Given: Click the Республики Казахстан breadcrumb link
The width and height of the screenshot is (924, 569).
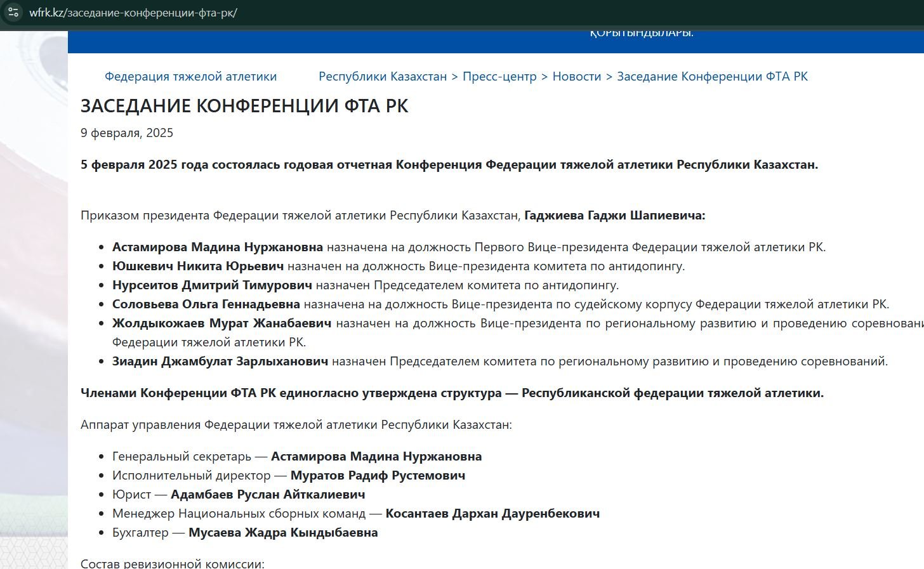Looking at the screenshot, I should tap(383, 77).
